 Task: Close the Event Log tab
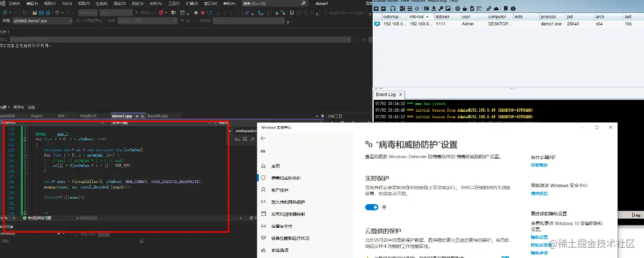pos(400,94)
